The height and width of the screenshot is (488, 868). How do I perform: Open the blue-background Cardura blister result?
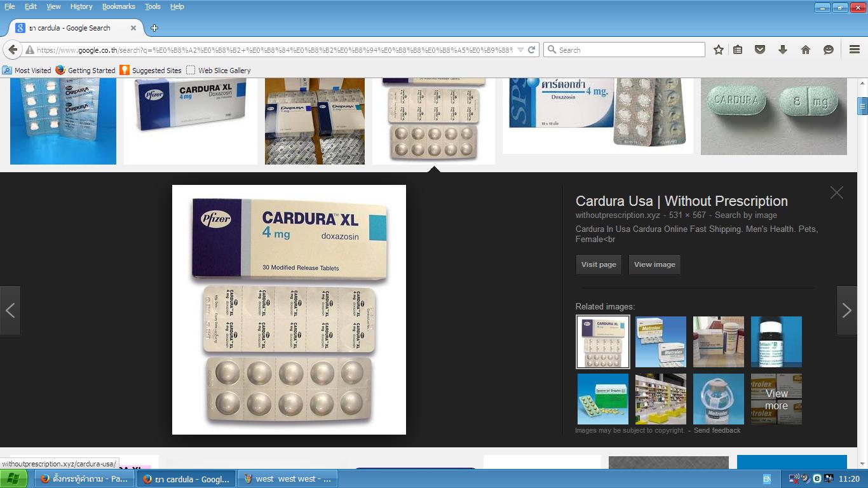pos(63,121)
